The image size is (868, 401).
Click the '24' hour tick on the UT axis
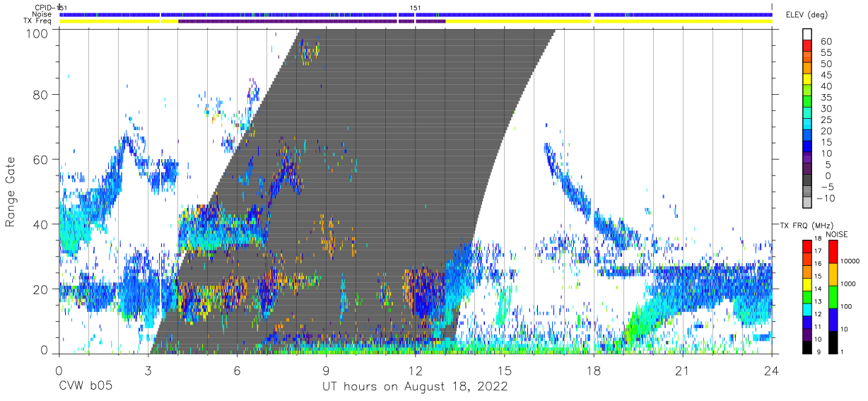pos(772,371)
